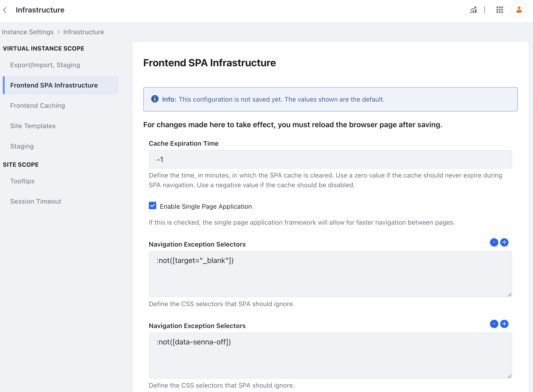Add entry after the data-senna-off selector
This screenshot has width=533, height=392.
[504, 324]
